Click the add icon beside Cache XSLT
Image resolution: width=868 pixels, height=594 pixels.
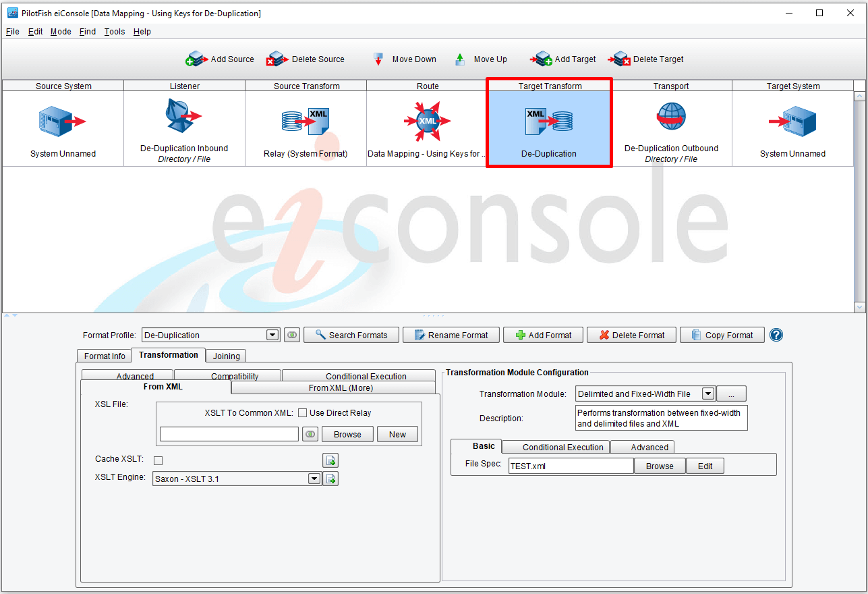coord(330,460)
